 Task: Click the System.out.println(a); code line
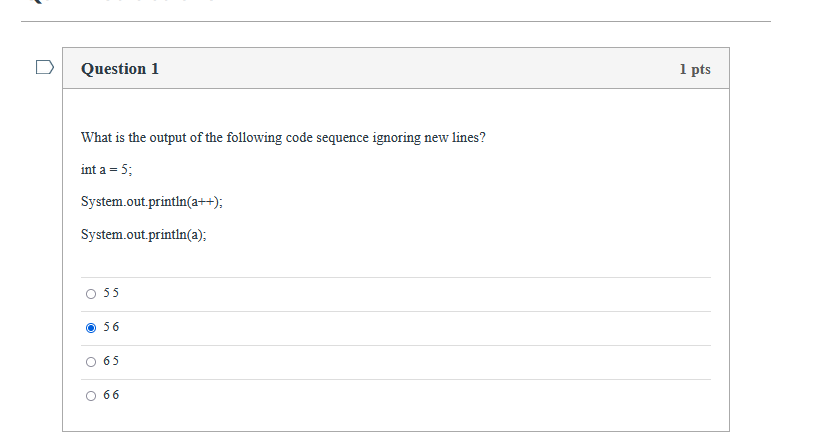tap(144, 235)
